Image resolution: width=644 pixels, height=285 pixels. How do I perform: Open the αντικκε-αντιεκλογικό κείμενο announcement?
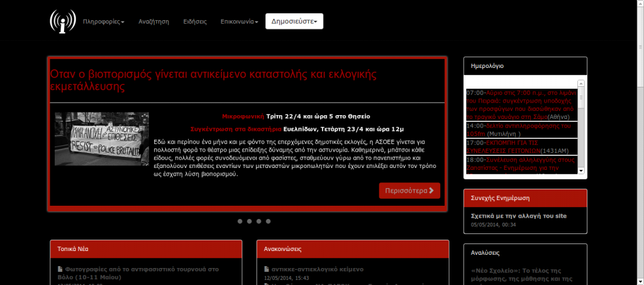pyautogui.click(x=318, y=269)
